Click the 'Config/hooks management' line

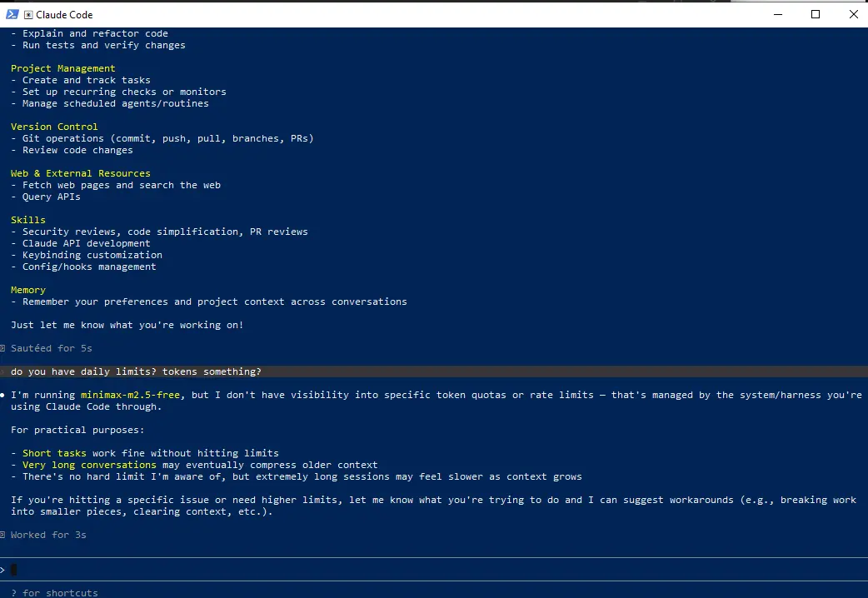tap(83, 267)
